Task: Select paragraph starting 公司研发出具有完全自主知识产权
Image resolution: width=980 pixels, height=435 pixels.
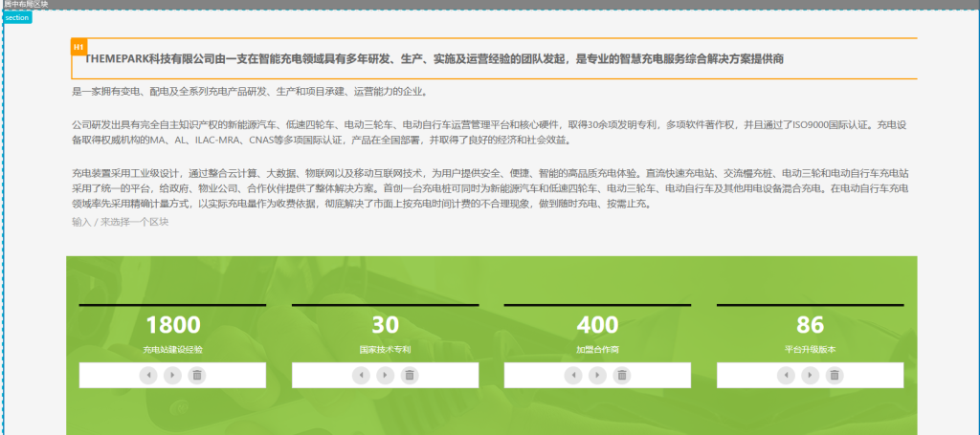Action: 489,132
